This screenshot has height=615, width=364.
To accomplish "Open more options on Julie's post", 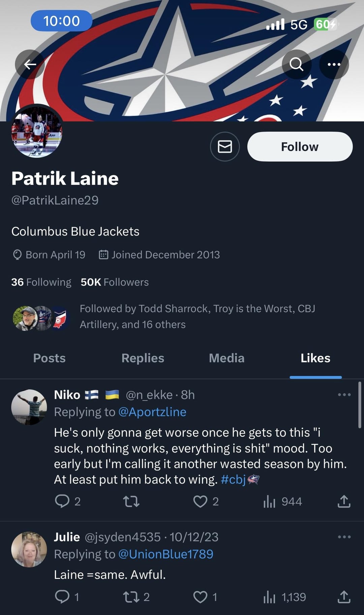I will [344, 537].
